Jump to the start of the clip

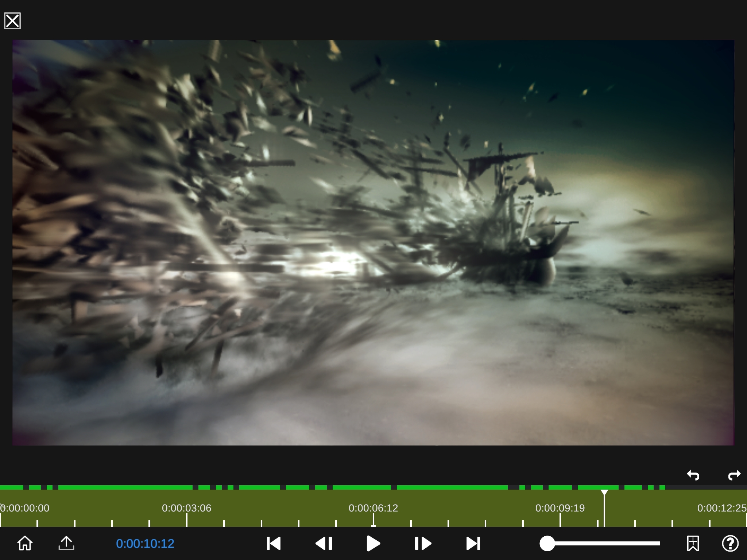[274, 543]
